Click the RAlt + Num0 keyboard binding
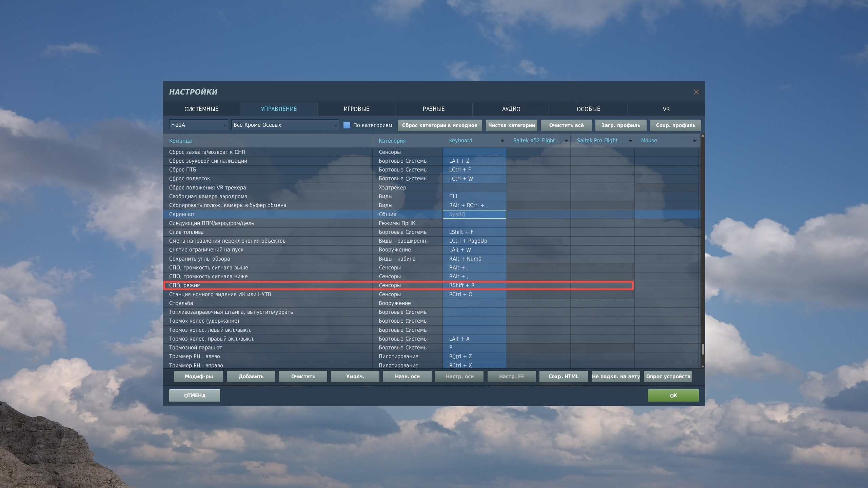Image resolution: width=868 pixels, height=488 pixels. pos(474,259)
